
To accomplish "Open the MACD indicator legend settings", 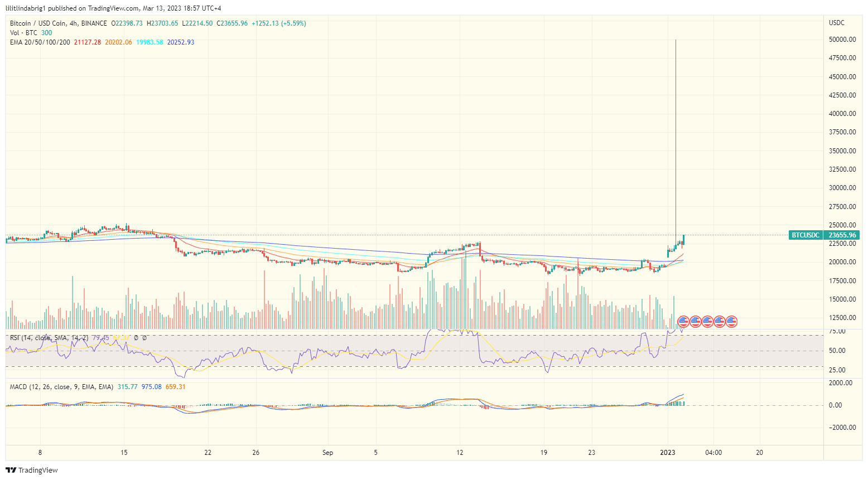I will click(61, 387).
